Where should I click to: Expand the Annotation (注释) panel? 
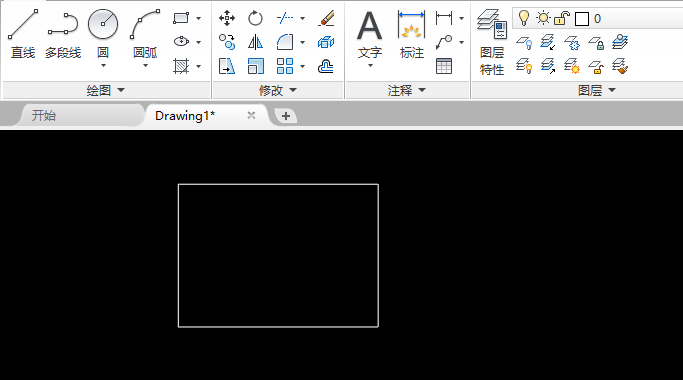click(x=407, y=90)
